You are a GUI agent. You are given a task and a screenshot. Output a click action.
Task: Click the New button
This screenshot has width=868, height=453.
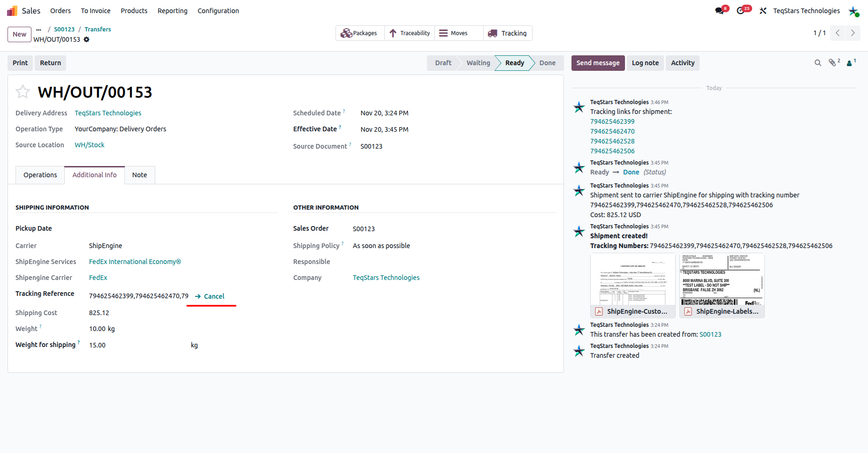20,34
